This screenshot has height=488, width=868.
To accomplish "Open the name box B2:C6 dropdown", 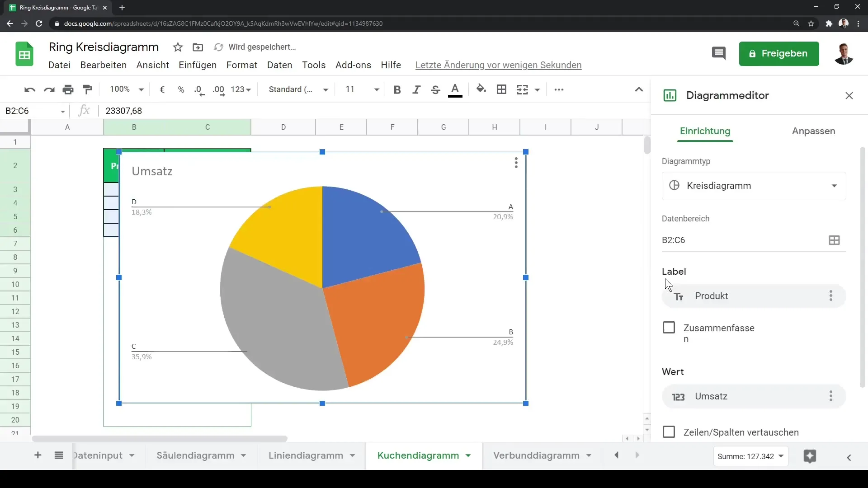I will [x=63, y=111].
